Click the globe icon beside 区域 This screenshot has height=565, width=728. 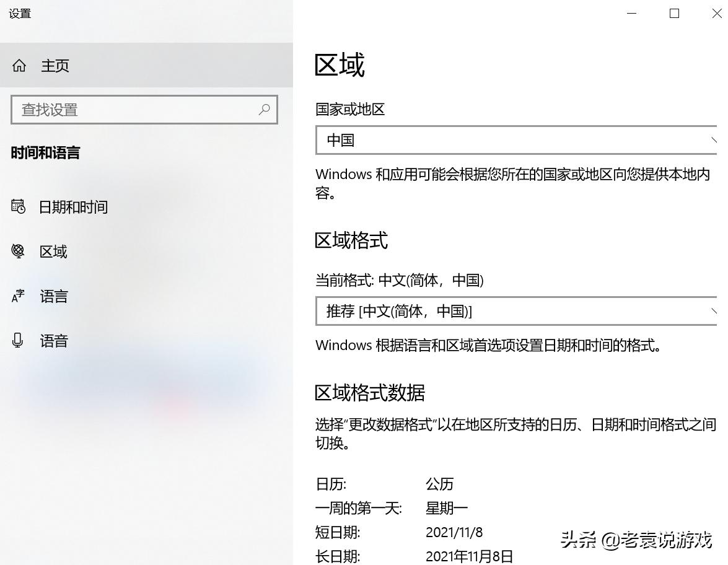[x=19, y=252]
